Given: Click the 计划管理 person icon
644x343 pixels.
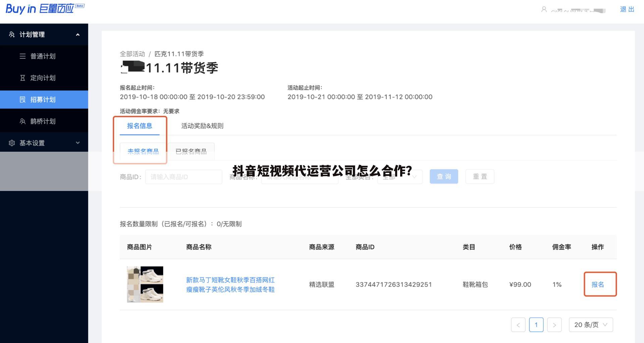Looking at the screenshot, I should click(x=12, y=35).
